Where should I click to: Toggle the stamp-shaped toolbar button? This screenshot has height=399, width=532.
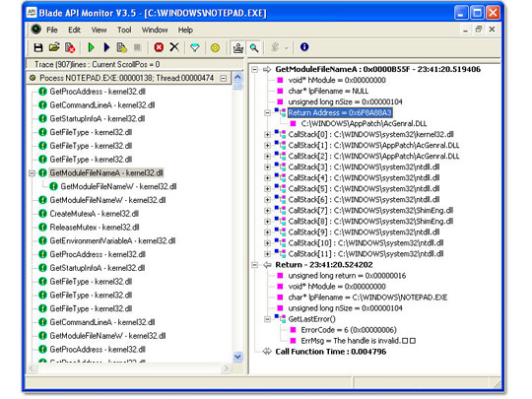coord(238,48)
